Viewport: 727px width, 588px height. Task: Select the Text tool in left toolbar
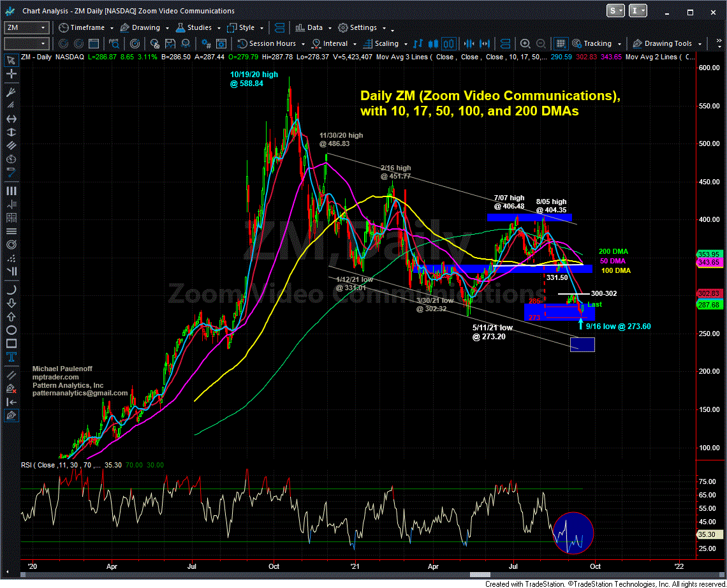pyautogui.click(x=11, y=357)
